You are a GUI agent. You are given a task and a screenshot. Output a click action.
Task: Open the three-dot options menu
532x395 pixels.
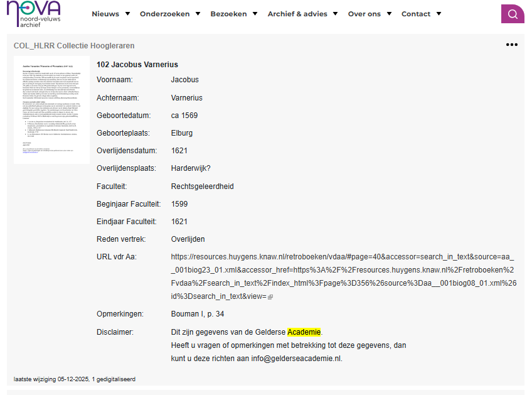click(512, 45)
